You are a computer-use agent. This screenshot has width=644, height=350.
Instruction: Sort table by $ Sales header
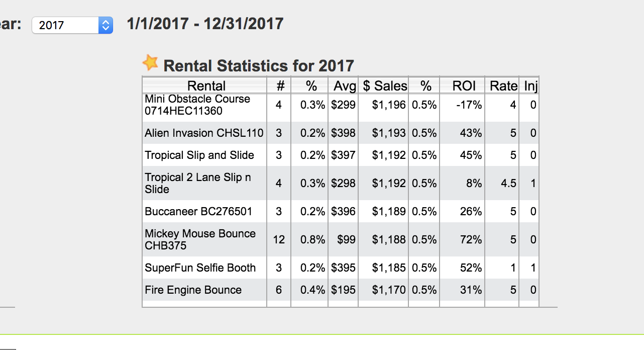point(385,86)
